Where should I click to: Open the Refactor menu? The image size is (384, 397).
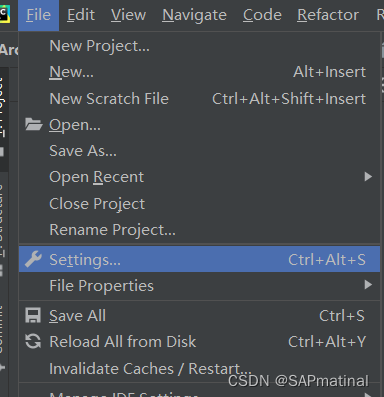pyautogui.click(x=328, y=15)
